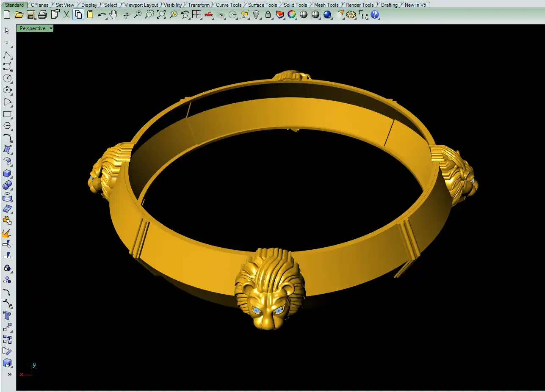Open Document Properties icon
This screenshot has width=545, height=392.
(54, 14)
